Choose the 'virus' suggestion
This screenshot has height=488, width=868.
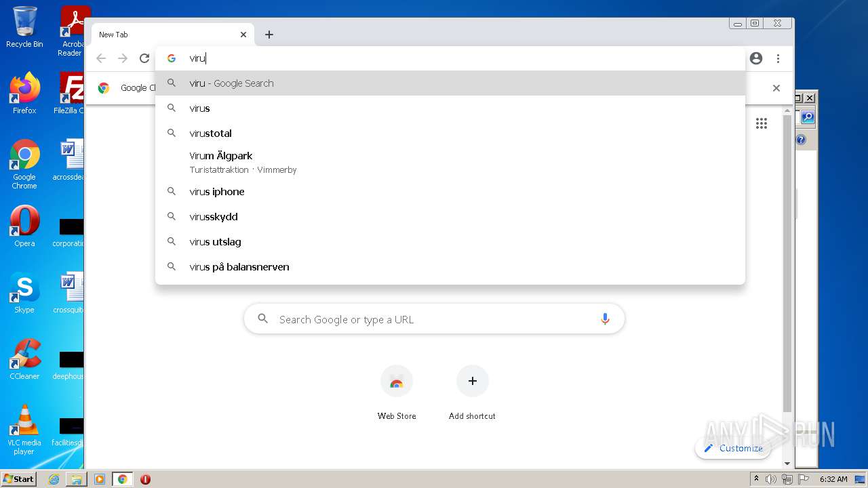pos(450,108)
